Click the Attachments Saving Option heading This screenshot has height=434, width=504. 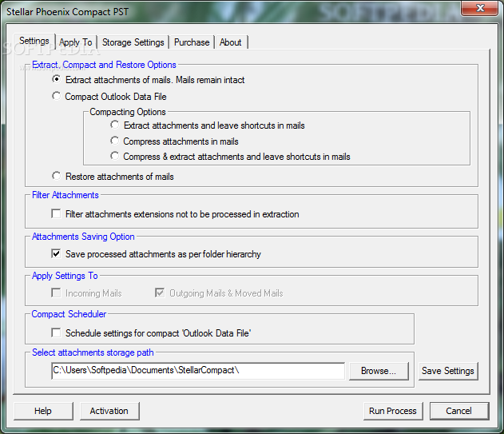click(x=83, y=237)
